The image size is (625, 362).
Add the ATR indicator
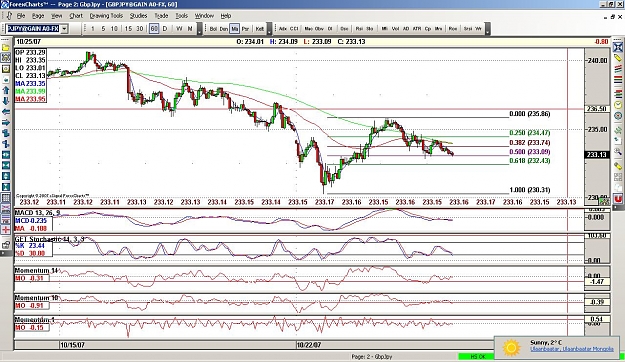417,29
